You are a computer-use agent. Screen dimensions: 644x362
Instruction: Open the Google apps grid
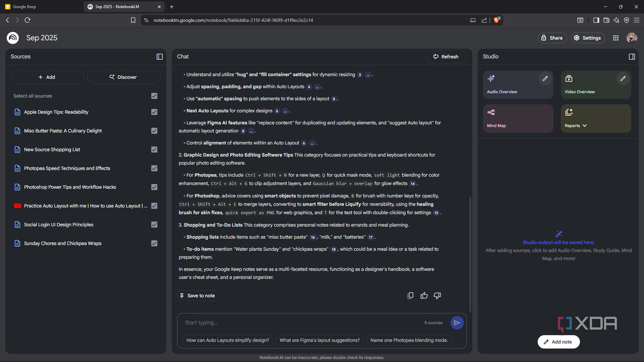tap(616, 38)
